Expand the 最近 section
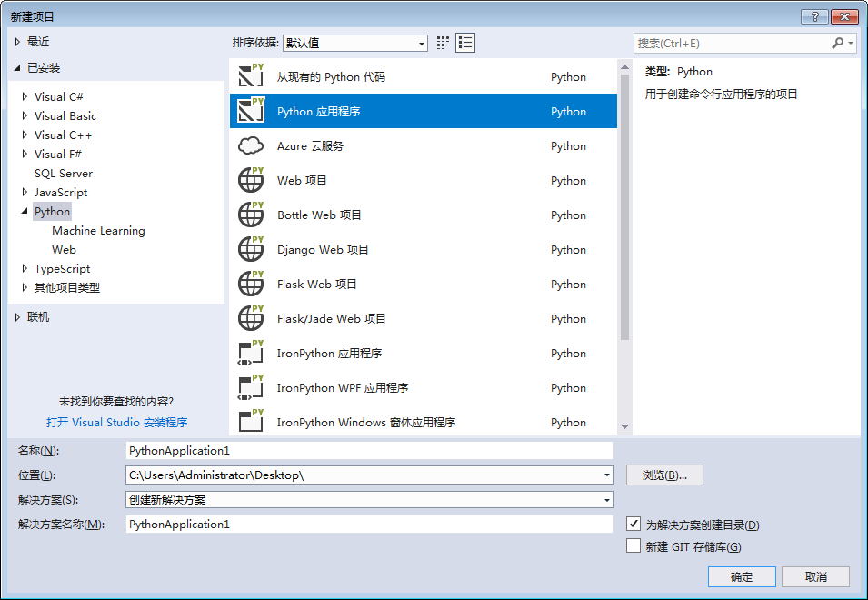Image resolution: width=868 pixels, height=600 pixels. 17,42
